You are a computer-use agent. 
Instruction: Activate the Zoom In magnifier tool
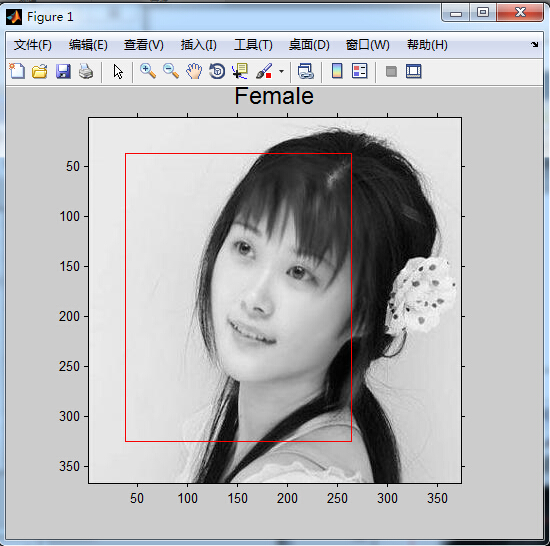[148, 71]
